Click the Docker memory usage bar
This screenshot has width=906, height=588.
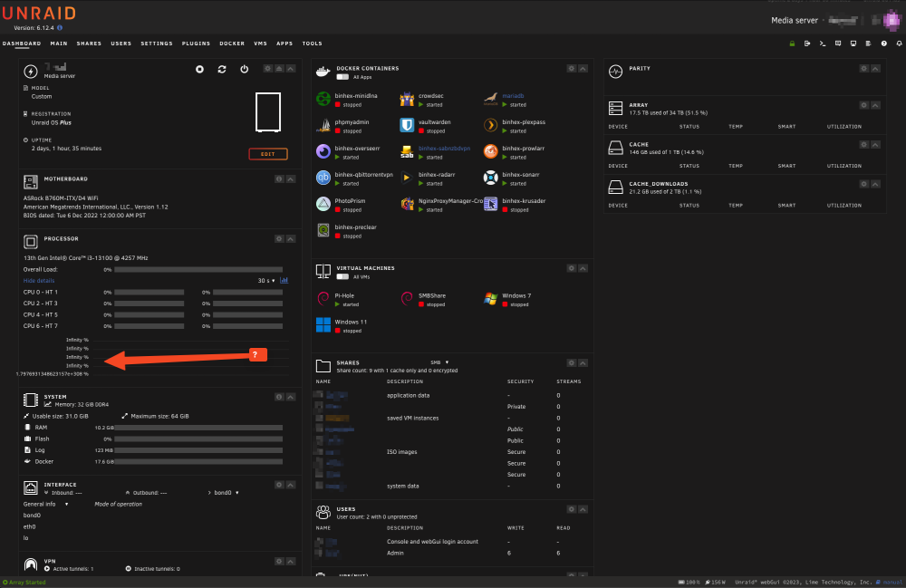click(198, 461)
